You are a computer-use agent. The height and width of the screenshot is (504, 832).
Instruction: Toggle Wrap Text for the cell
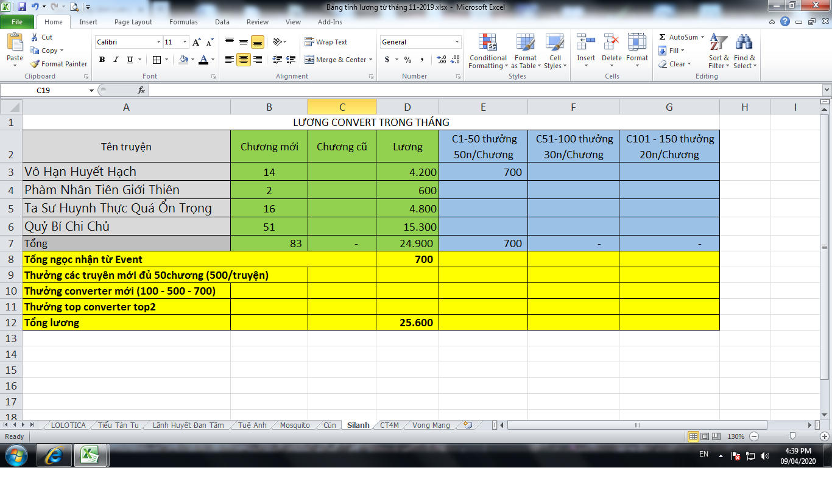tap(326, 42)
